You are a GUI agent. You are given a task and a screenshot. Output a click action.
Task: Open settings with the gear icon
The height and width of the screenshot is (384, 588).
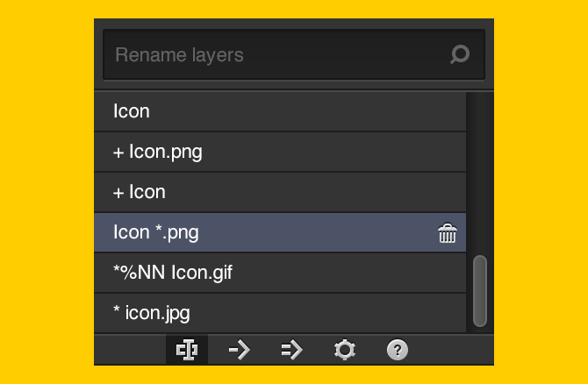coord(344,350)
